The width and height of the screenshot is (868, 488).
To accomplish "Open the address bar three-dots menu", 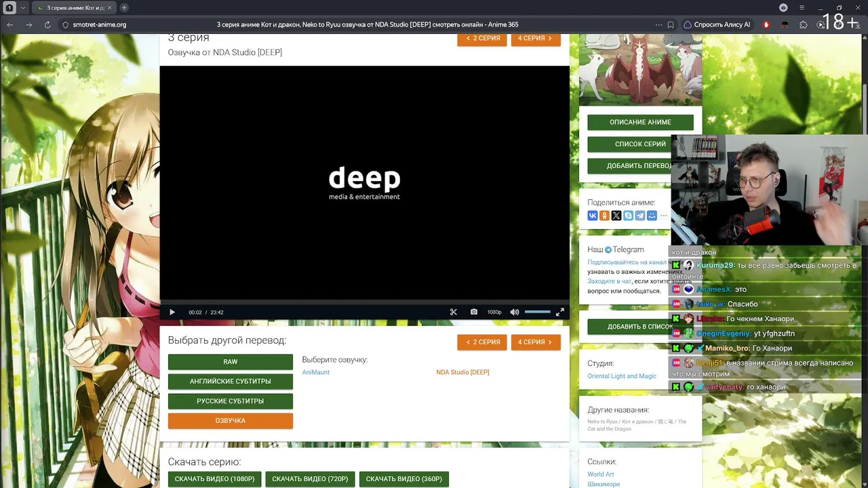I will click(658, 24).
